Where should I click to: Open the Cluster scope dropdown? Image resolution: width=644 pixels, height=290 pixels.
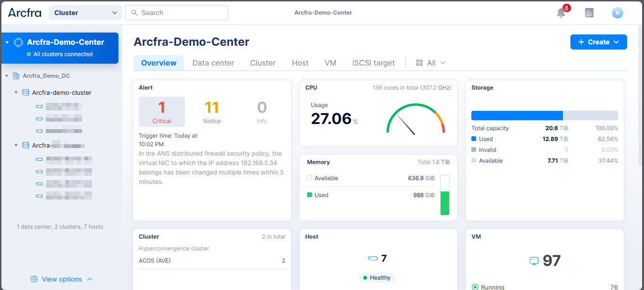point(85,13)
